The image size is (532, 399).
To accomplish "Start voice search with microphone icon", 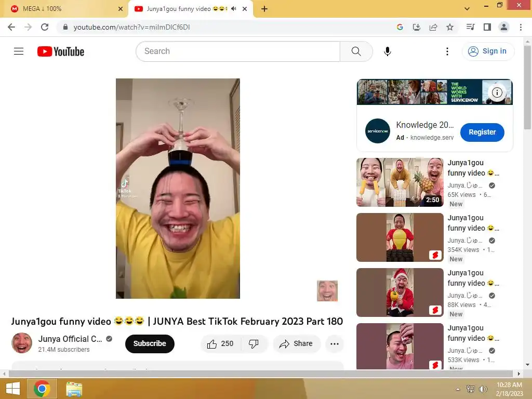I will [387, 51].
